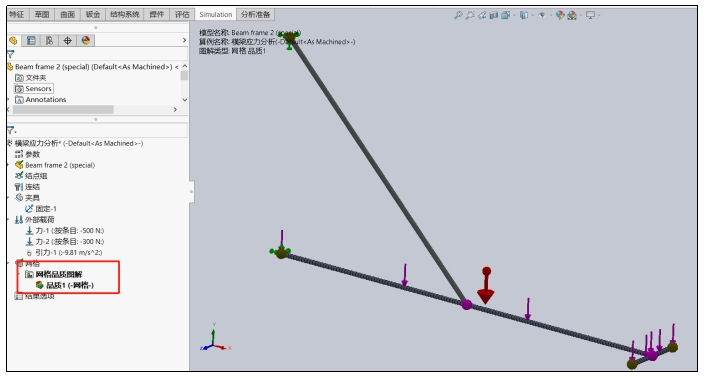Open the DimXpertManager crosshair tab
This screenshot has width=706, height=378.
pos(67,40)
